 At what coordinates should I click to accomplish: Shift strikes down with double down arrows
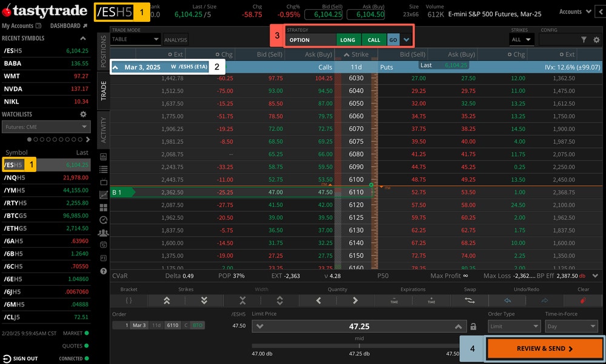(204, 300)
